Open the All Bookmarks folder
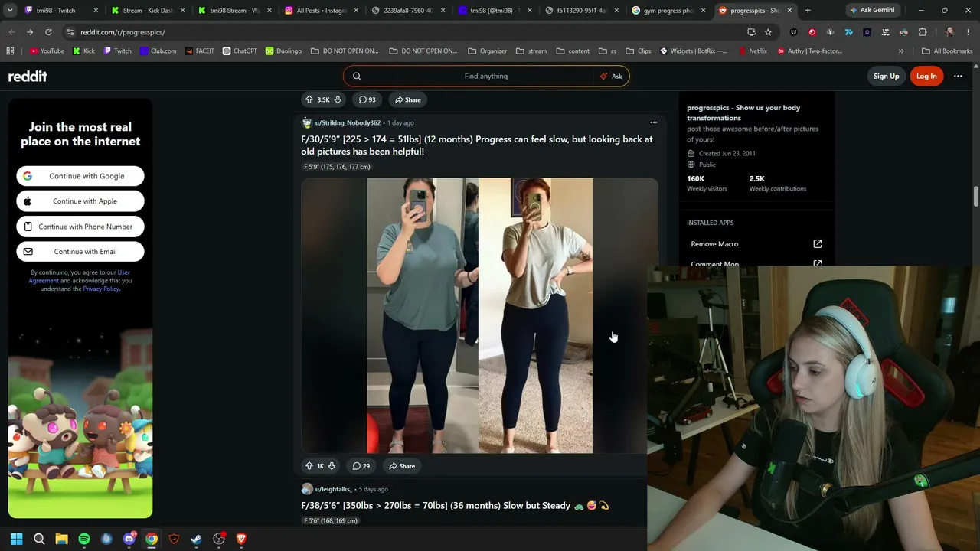This screenshot has height=551, width=980. point(947,51)
